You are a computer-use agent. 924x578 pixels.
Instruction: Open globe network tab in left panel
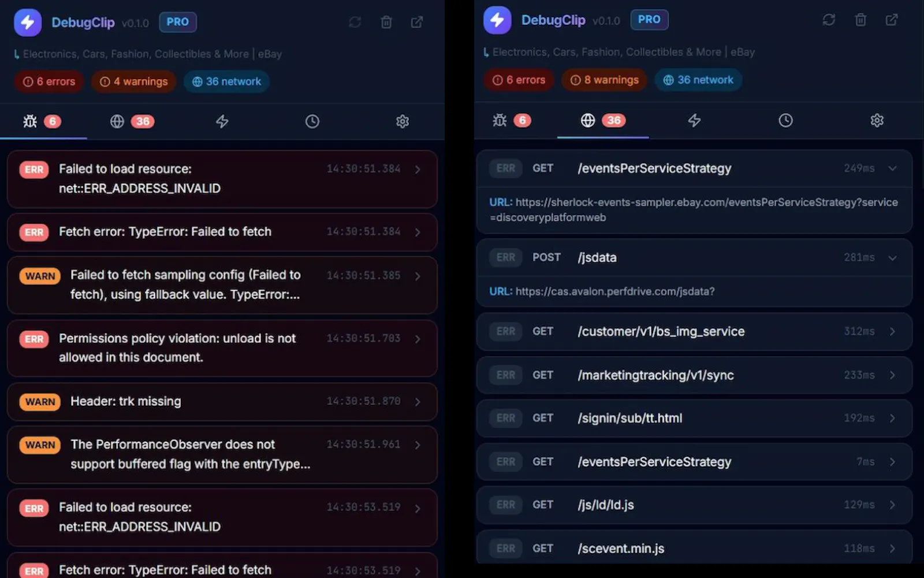click(x=132, y=121)
